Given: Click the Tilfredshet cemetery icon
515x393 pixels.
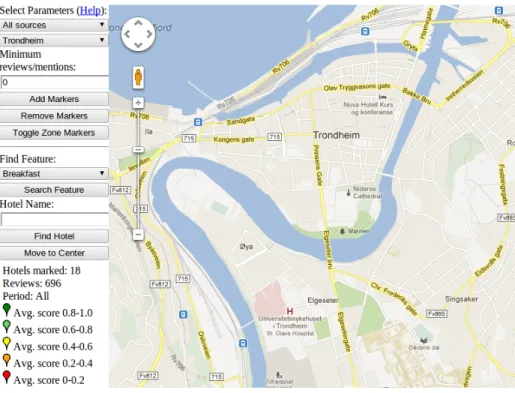Looking at the screenshot, I should pos(279,375).
